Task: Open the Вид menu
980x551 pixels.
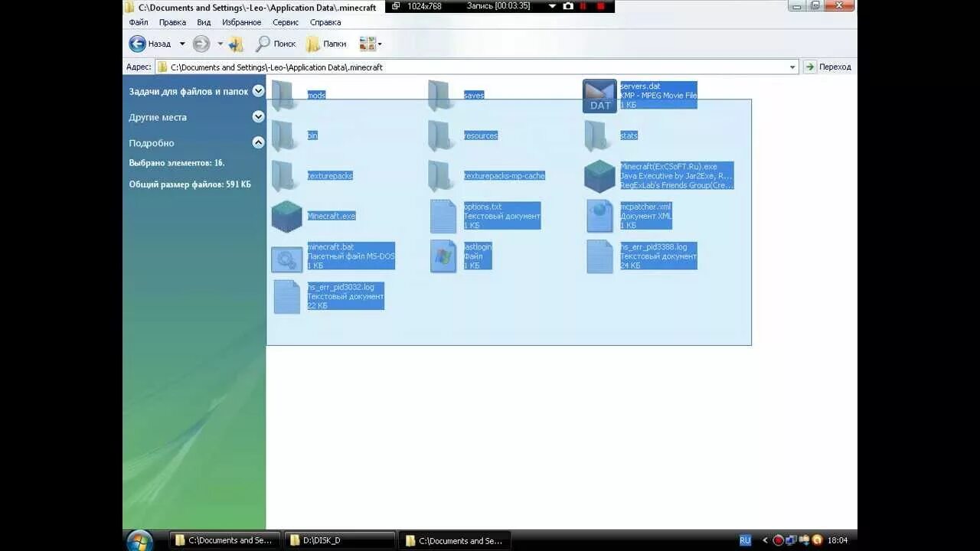Action: pos(204,22)
